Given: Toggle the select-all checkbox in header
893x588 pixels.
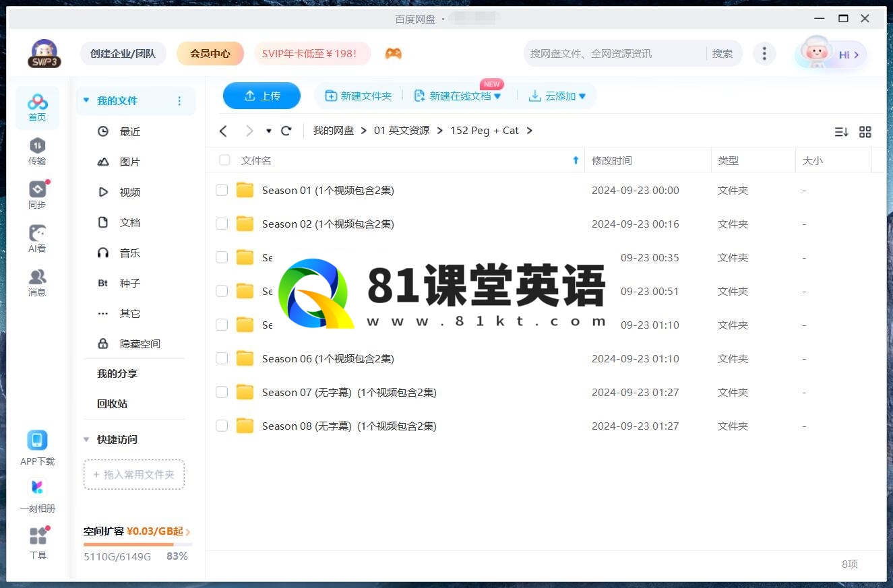Looking at the screenshot, I should click(x=224, y=160).
